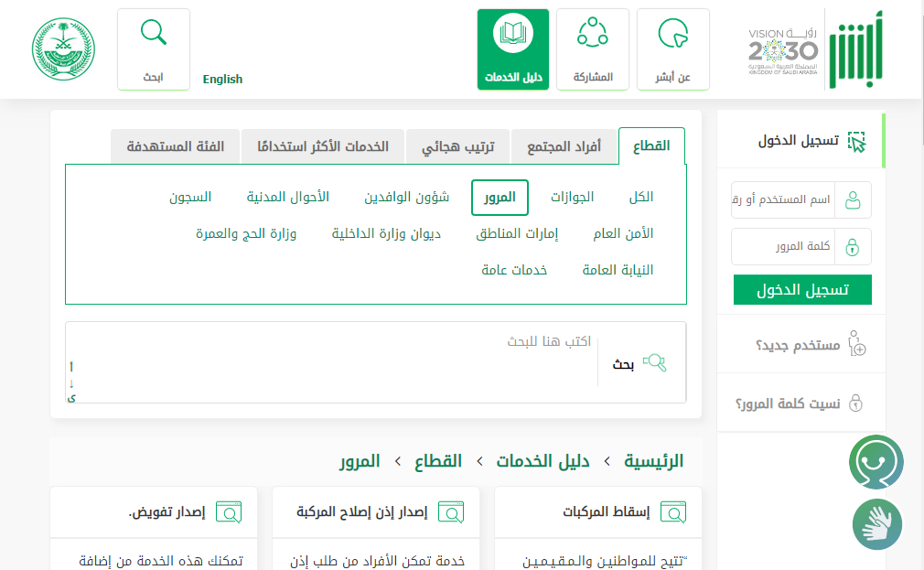Click the Absher logo icon
924x570 pixels.
click(x=855, y=49)
